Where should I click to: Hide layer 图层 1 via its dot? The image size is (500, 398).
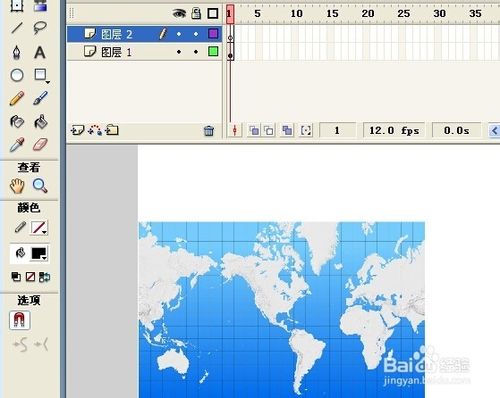pyautogui.click(x=179, y=52)
